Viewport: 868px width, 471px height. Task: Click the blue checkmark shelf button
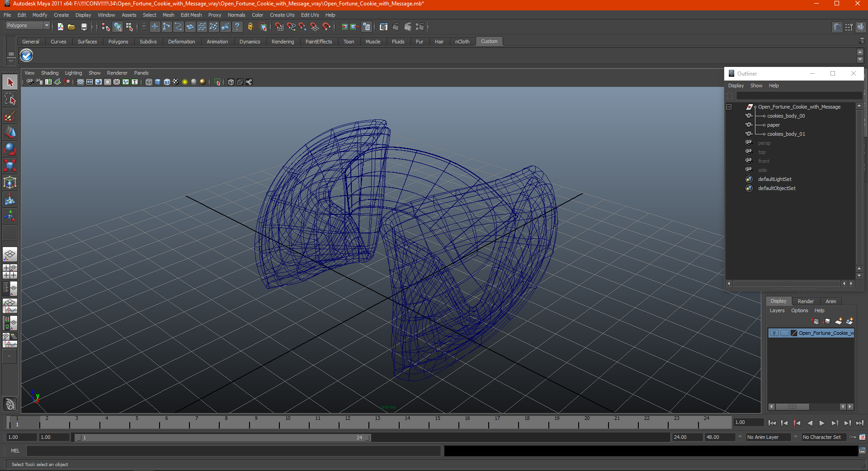(x=27, y=56)
